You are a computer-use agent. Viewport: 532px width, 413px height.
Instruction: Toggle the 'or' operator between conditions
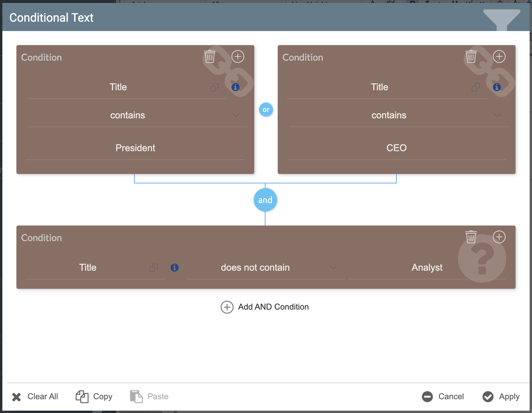(x=266, y=110)
